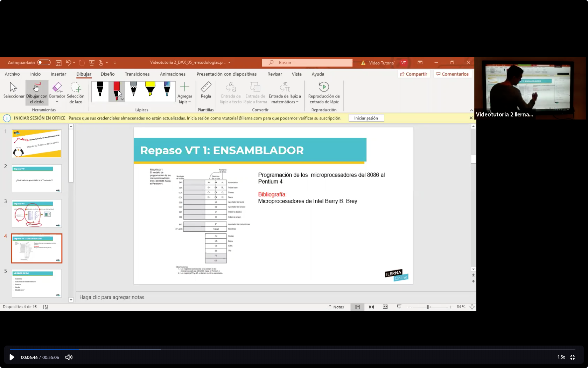Screen dimensions: 588x368
Task: Open the Transiciones tab
Action: pyautogui.click(x=137, y=74)
